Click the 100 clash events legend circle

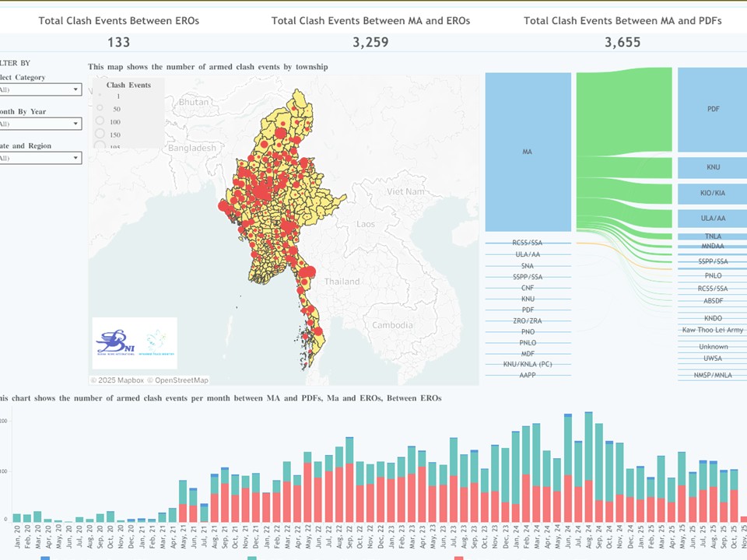100,121
